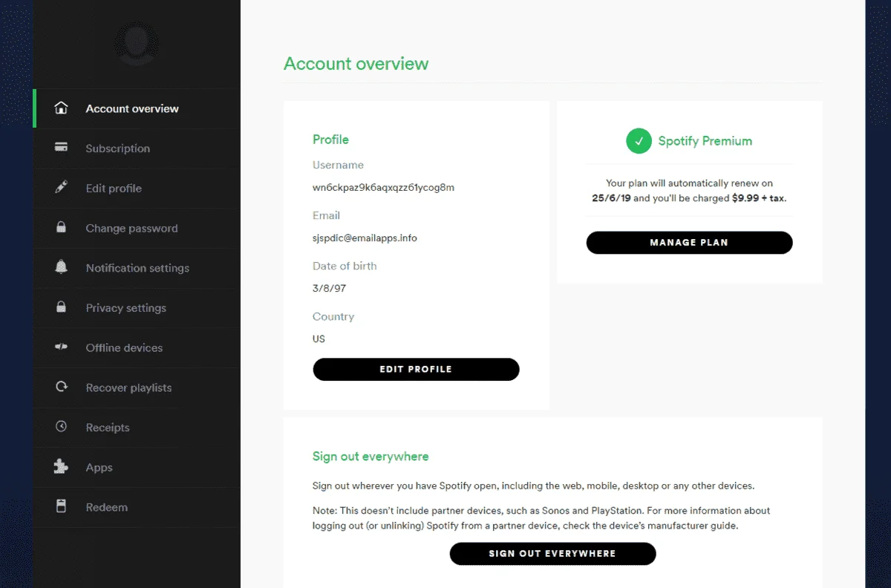Click the clock icon beside Receipts

pos(62,427)
